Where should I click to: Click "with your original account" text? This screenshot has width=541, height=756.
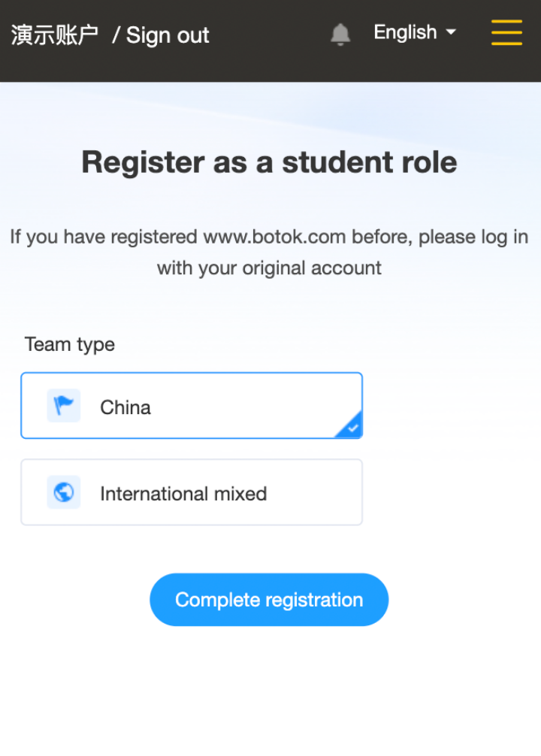coord(269,268)
